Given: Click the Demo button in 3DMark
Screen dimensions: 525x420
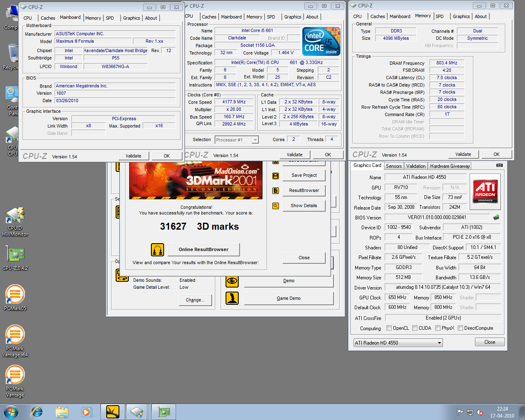Looking at the screenshot, I should tap(289, 281).
